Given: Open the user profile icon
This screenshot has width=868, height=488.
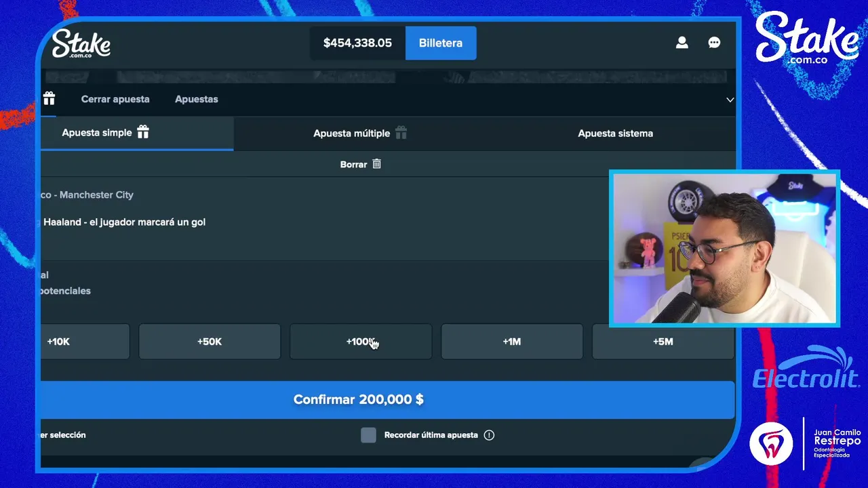Looking at the screenshot, I should [x=682, y=43].
